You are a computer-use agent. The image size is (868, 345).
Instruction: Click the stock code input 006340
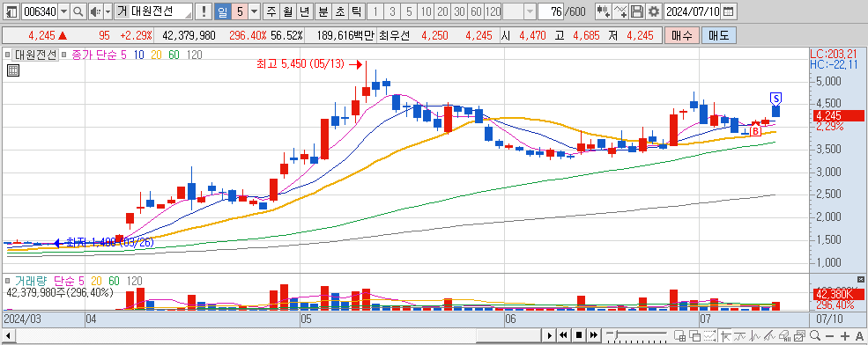coord(40,11)
